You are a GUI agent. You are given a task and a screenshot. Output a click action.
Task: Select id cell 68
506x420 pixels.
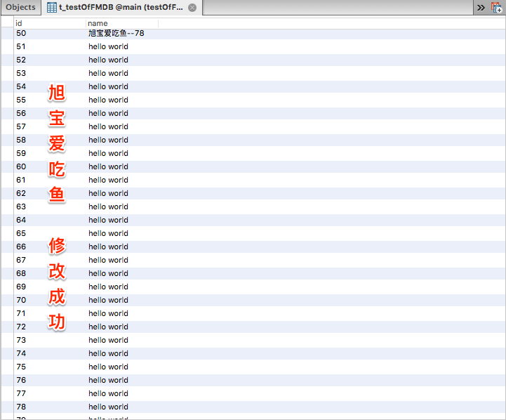pos(21,273)
